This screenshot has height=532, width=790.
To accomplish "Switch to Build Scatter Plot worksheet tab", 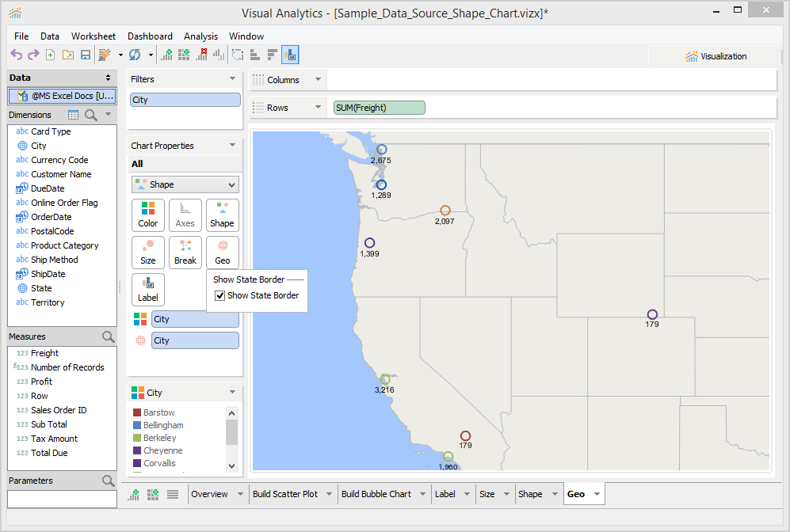I will (x=285, y=494).
